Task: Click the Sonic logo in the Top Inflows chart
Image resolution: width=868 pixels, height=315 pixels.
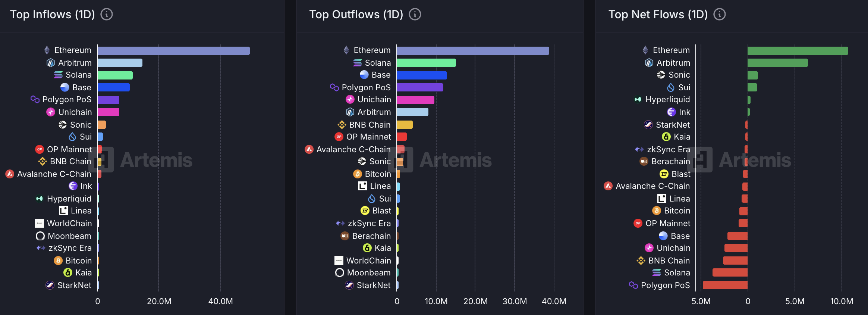Action: point(63,125)
